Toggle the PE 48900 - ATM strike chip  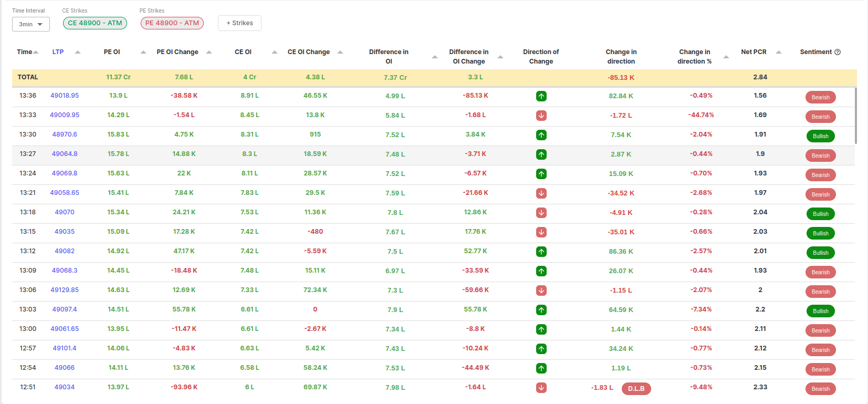tap(172, 23)
